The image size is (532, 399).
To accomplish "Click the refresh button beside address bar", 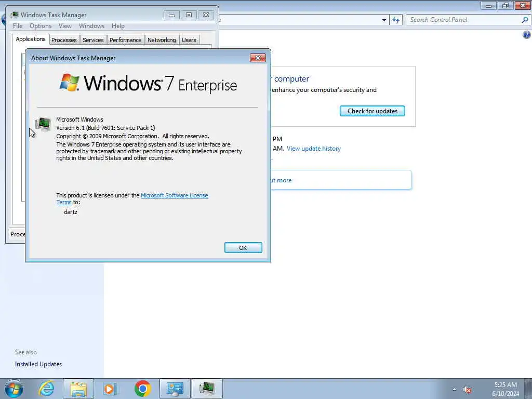I will (396, 20).
